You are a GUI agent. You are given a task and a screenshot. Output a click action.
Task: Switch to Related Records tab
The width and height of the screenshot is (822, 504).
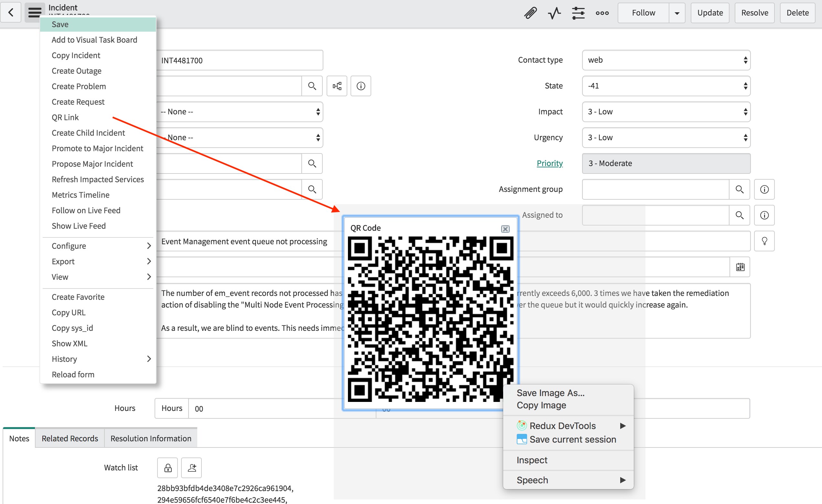pyautogui.click(x=70, y=438)
